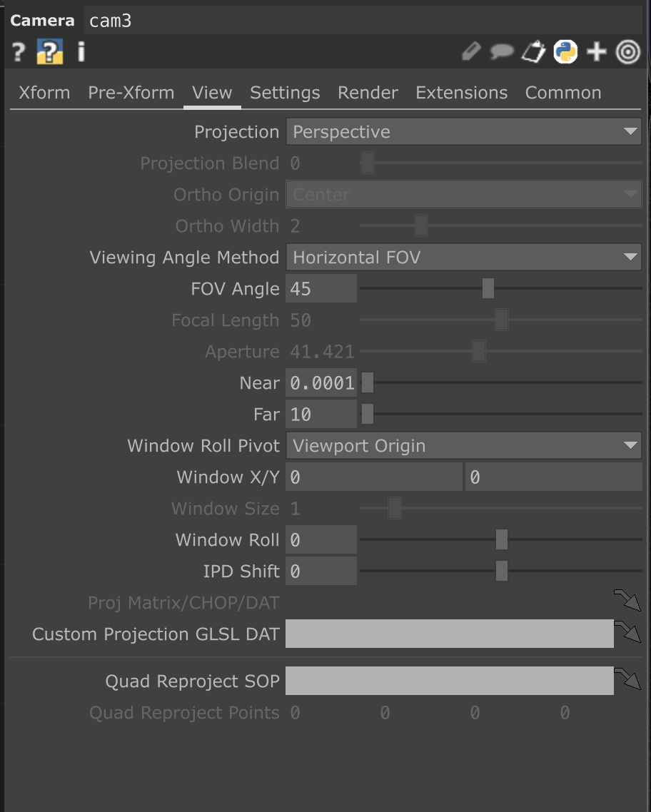Open operator help question mark icon

point(19,52)
